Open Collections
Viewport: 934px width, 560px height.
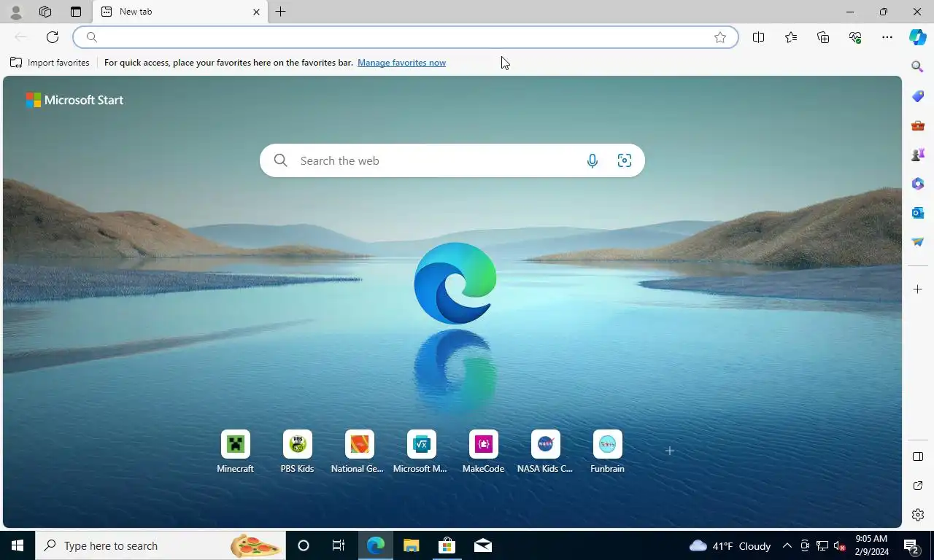823,37
